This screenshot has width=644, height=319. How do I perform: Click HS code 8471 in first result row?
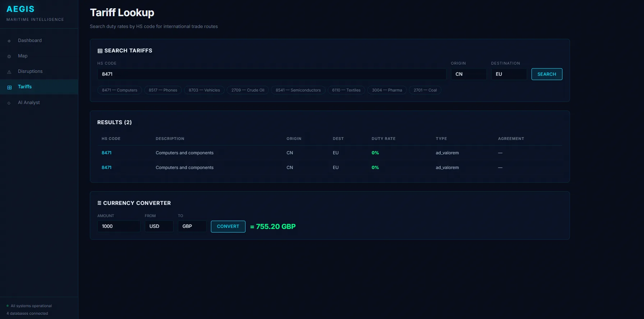107,153
